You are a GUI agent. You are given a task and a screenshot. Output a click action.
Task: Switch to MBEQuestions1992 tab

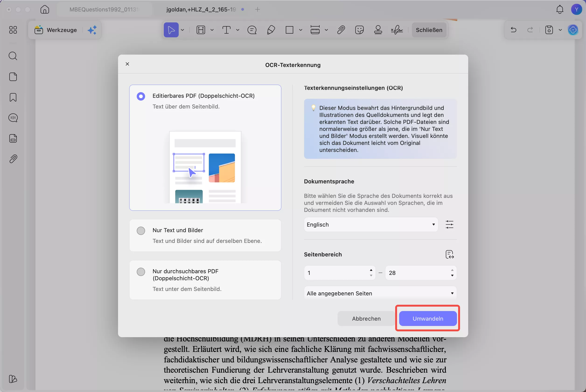pyautogui.click(x=104, y=10)
